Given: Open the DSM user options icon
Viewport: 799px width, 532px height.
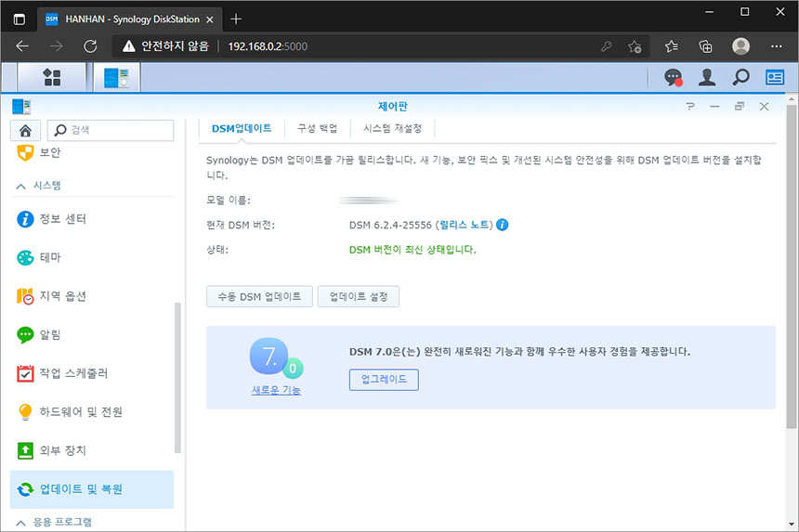Looking at the screenshot, I should (707, 77).
